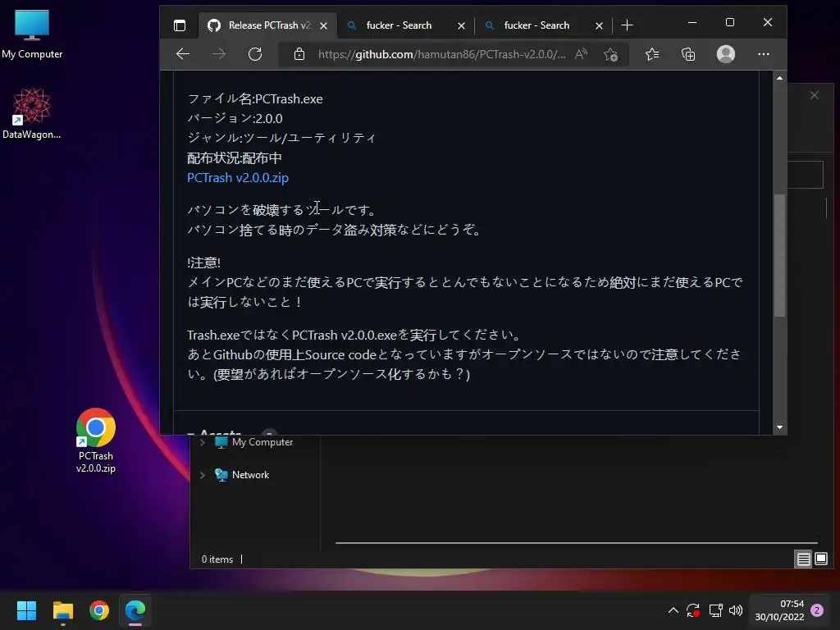Click the github.com address bar
Image resolution: width=840 pixels, height=630 pixels.
point(441,54)
